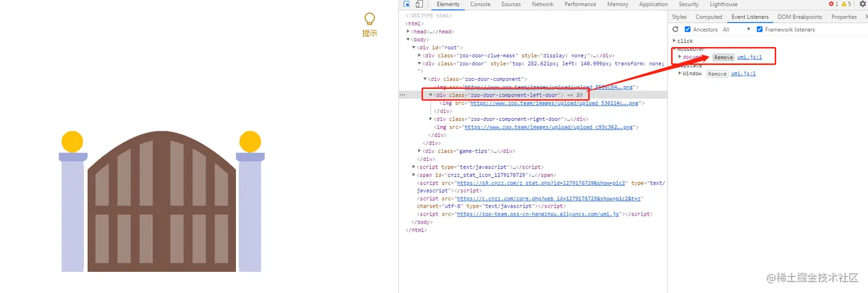This screenshot has width=868, height=293.
Task: Select the inspect element picker icon
Action: point(407,4)
